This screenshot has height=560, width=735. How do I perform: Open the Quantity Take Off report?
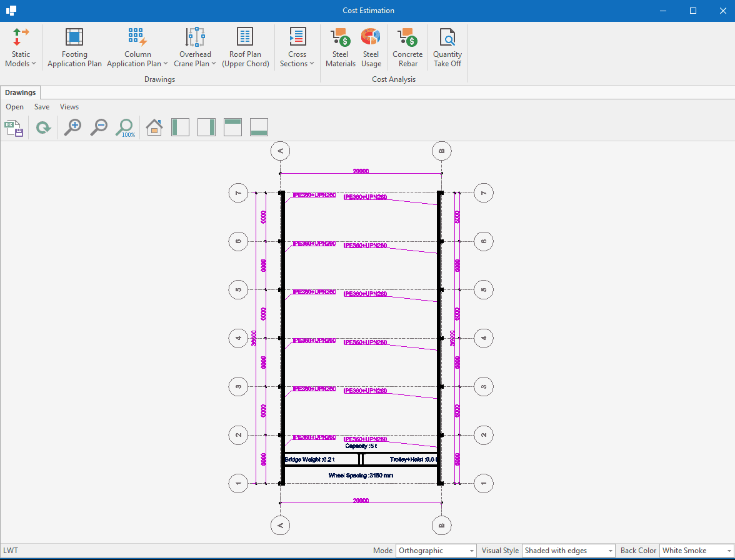[x=447, y=47]
